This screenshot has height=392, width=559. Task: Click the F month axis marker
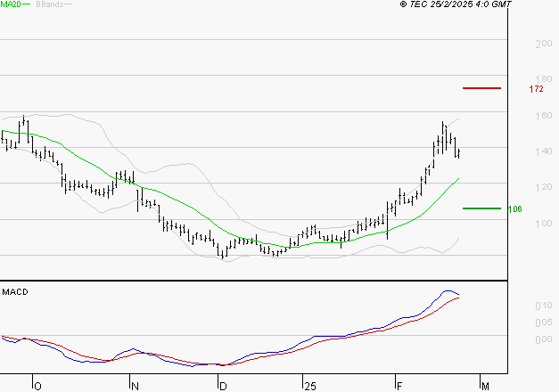tap(399, 387)
